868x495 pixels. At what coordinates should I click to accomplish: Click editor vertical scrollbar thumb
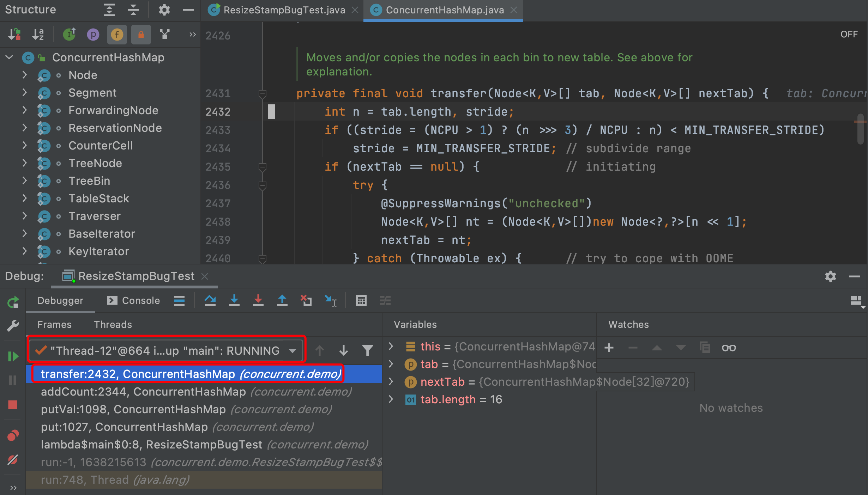[860, 129]
